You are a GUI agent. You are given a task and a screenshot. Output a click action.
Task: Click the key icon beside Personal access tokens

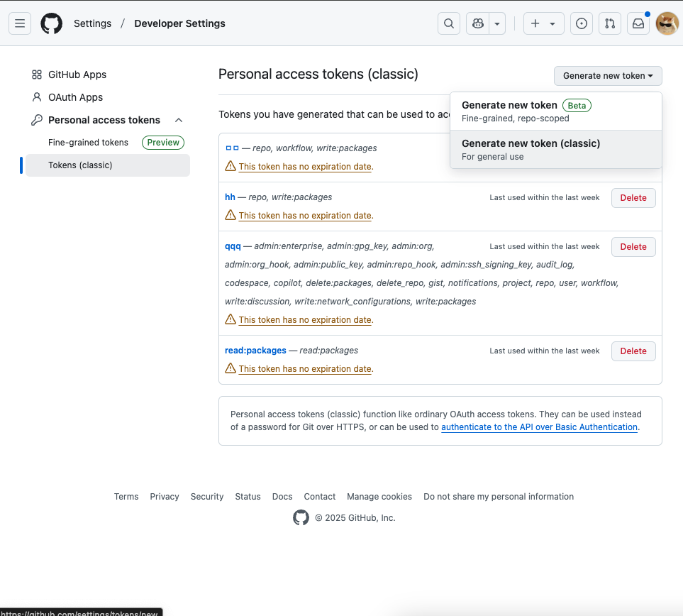coord(37,120)
